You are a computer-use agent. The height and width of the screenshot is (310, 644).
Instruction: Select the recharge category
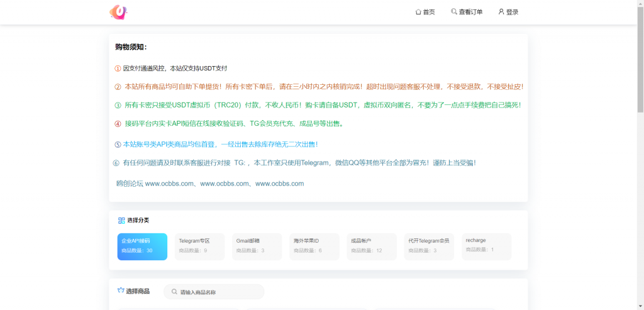[487, 246]
